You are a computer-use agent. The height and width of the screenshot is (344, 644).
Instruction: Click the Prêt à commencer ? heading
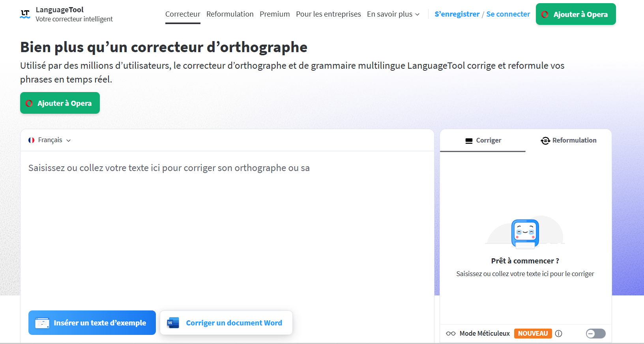tap(525, 261)
